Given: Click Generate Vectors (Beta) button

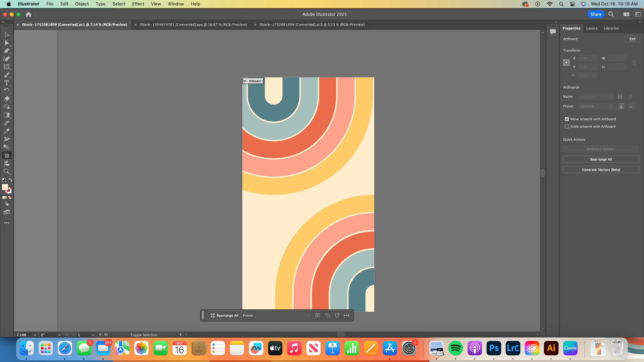Looking at the screenshot, I should tap(601, 170).
